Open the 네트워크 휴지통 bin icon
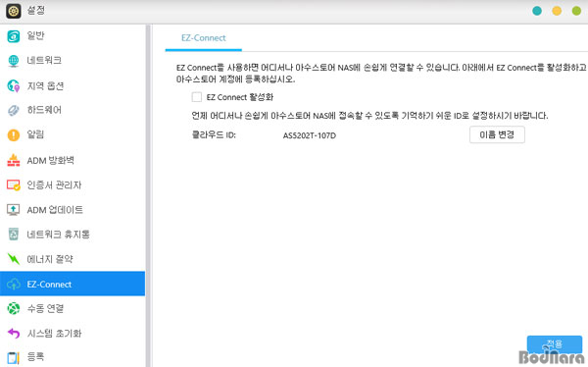 tap(14, 235)
